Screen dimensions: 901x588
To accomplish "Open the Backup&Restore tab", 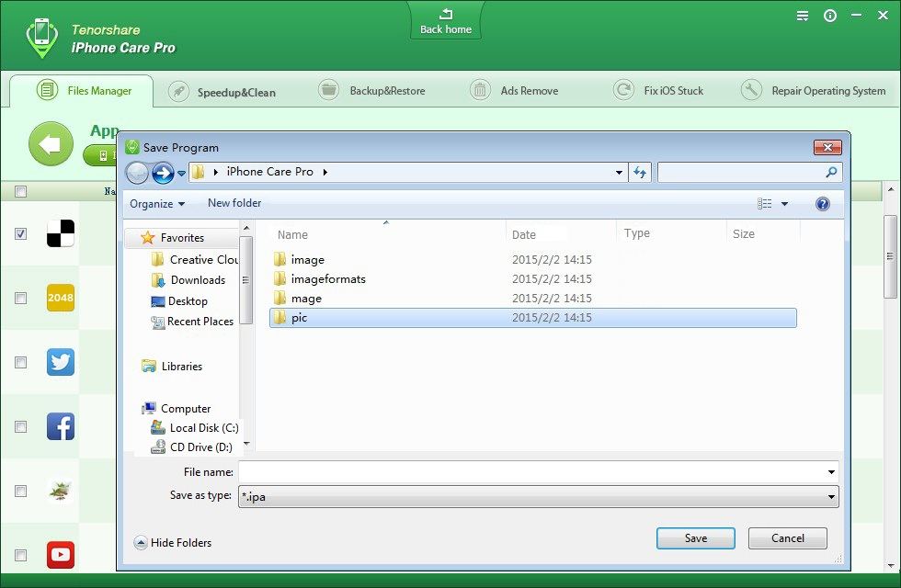I will tap(371, 91).
